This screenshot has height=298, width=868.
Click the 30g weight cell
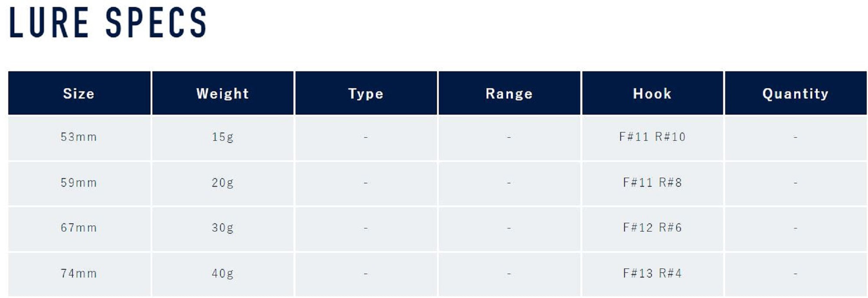coord(223,228)
